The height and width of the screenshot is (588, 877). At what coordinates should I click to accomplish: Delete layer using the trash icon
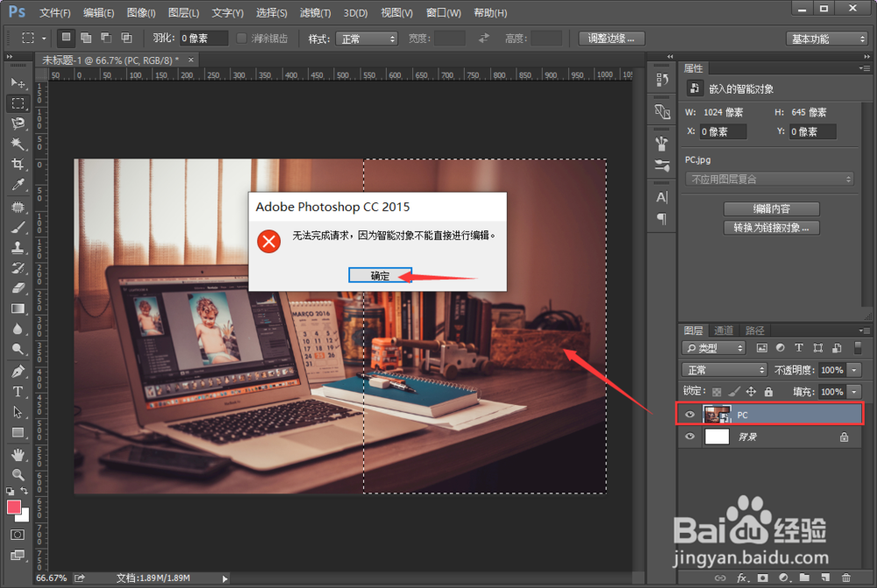tap(845, 577)
